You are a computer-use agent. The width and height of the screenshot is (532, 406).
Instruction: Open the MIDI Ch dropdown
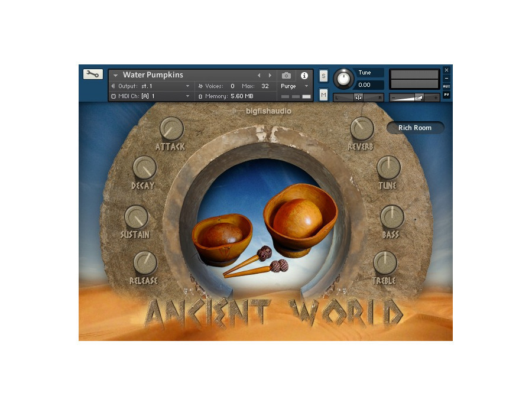pyautogui.click(x=150, y=96)
